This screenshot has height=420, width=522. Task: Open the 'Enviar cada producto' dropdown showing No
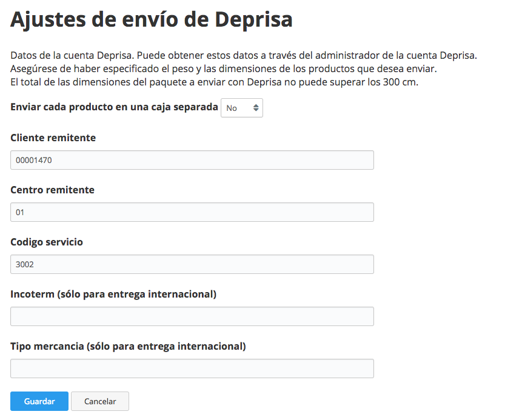point(242,108)
